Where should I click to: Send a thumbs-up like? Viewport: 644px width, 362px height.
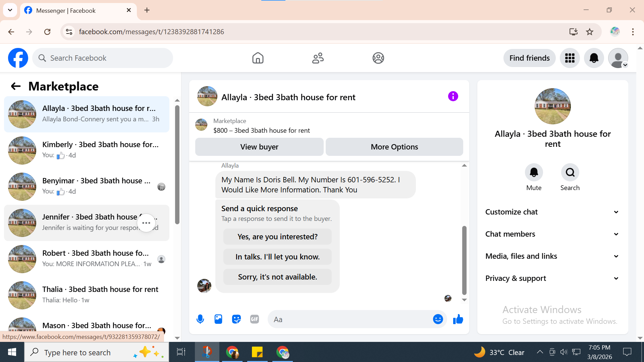click(458, 319)
